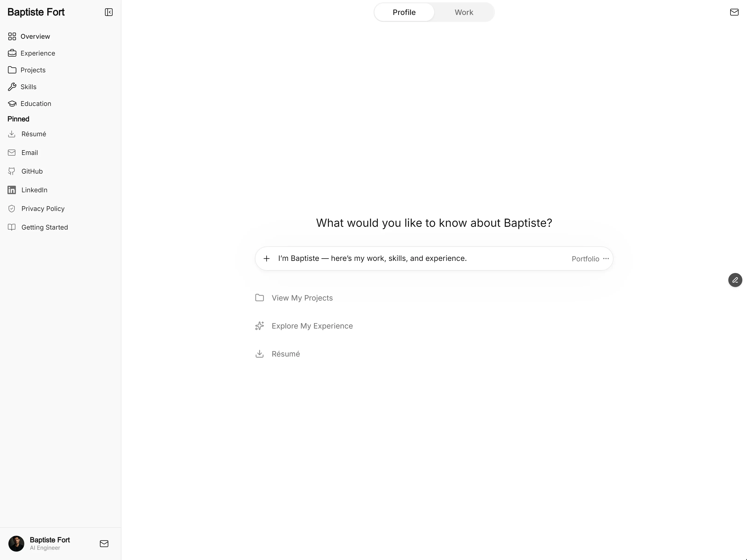Open the Education graduation cap icon
This screenshot has width=747, height=560.
12,104
